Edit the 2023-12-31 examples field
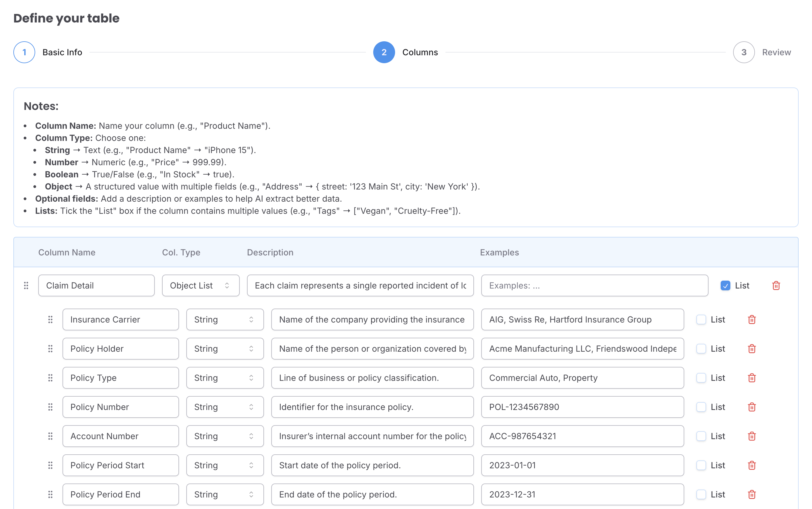The height and width of the screenshot is (509, 812). pos(583,494)
